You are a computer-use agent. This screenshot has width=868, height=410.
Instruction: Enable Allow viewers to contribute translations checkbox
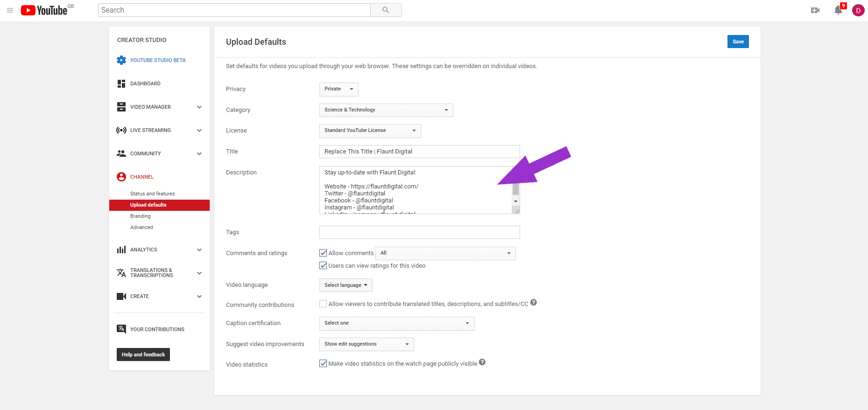click(x=323, y=304)
